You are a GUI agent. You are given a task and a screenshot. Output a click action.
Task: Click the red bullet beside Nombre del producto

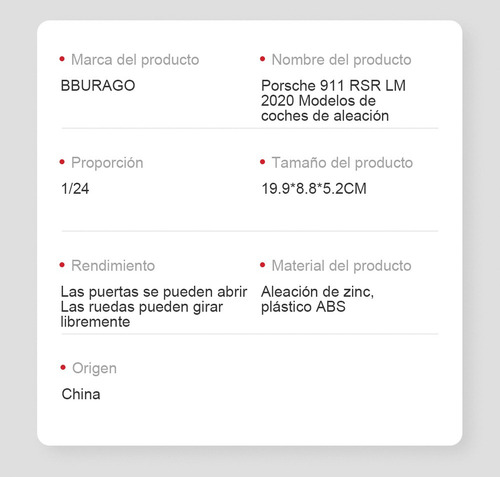[x=263, y=59]
